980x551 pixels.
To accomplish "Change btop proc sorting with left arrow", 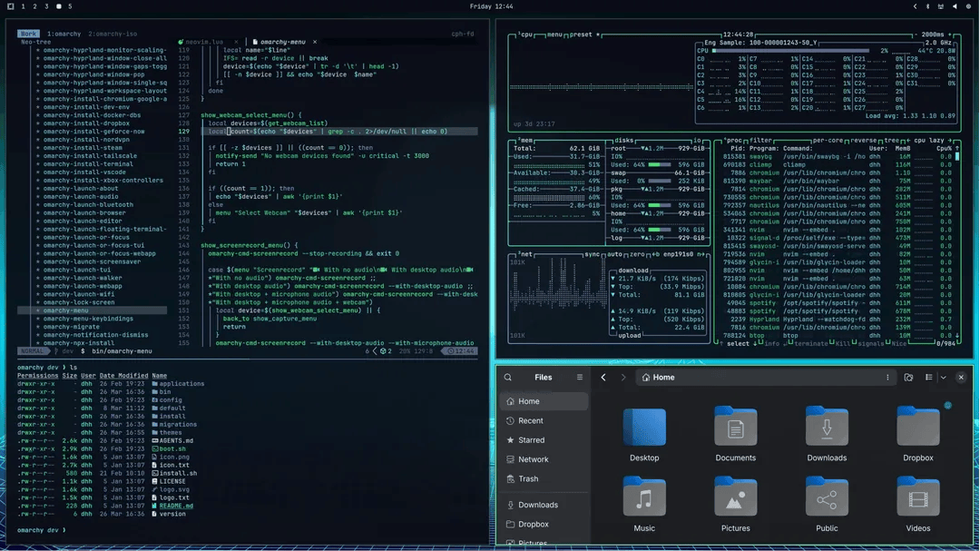I will click(910, 140).
